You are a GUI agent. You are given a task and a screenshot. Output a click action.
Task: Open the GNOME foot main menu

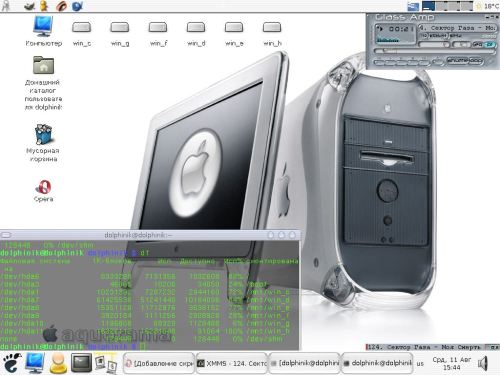[12, 363]
